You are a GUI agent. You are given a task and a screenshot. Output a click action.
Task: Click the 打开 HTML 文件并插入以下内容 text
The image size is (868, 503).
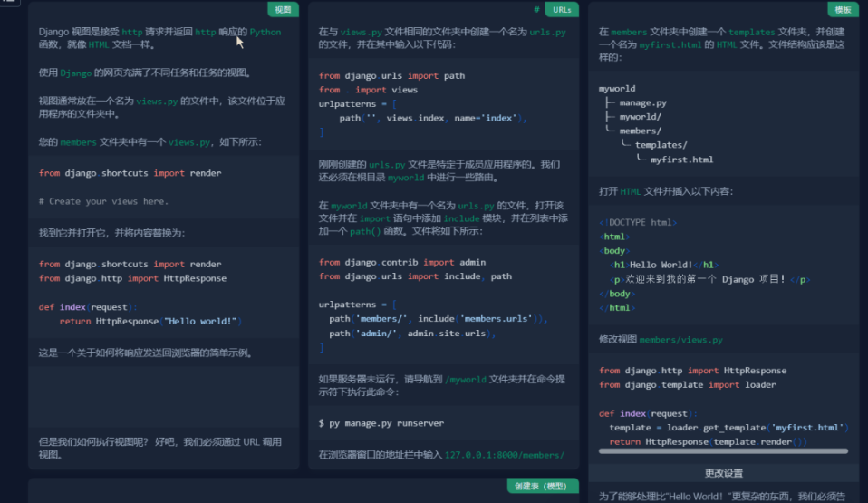[666, 191]
